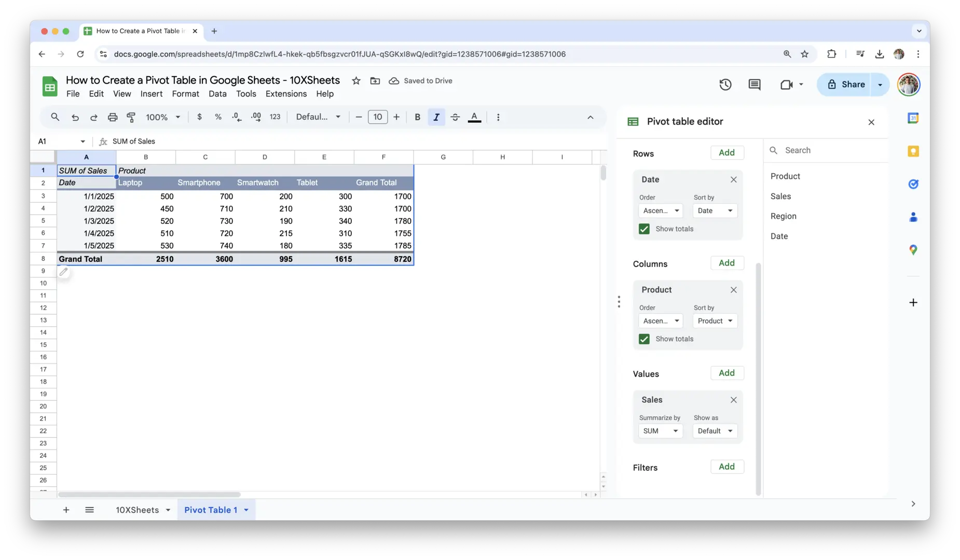Expand the zoom 100% dropdown
The width and height of the screenshot is (960, 560).
163,117
